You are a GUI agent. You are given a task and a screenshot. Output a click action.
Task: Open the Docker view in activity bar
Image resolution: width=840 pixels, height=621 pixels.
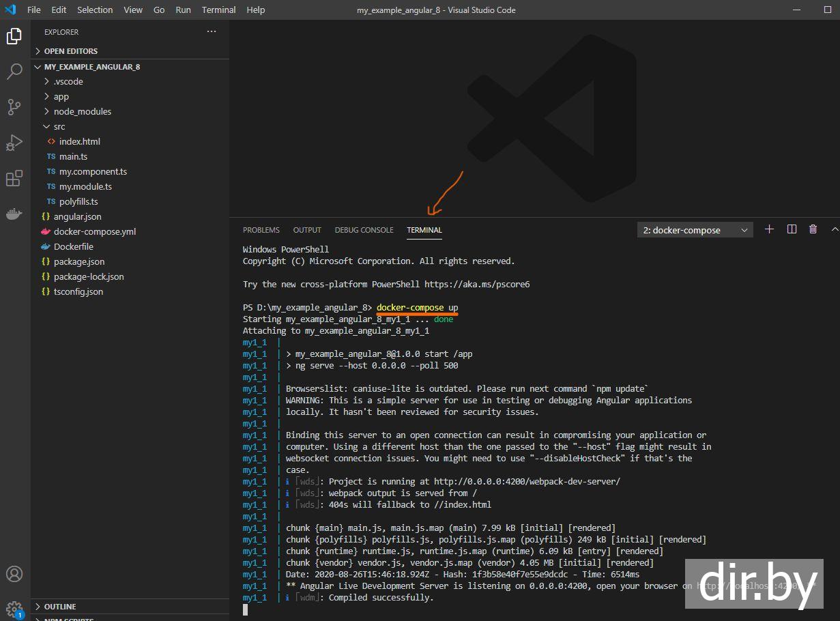14,214
